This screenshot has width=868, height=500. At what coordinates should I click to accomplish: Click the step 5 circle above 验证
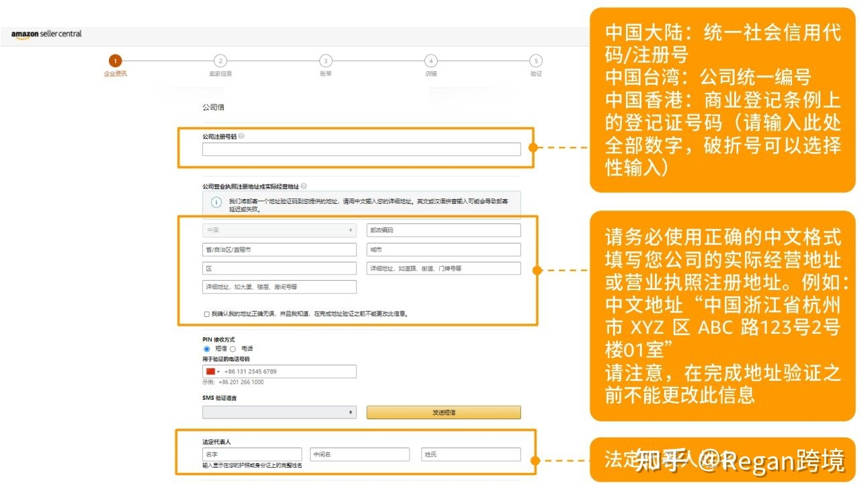pos(536,60)
